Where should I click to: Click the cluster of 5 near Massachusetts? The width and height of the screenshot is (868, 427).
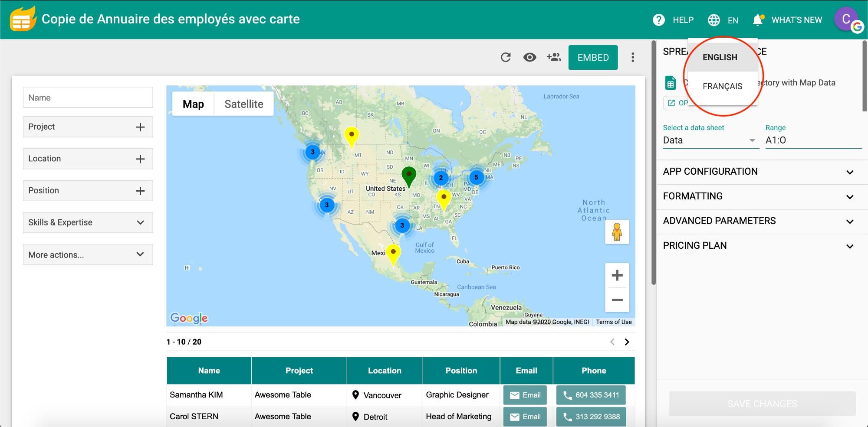coord(476,177)
